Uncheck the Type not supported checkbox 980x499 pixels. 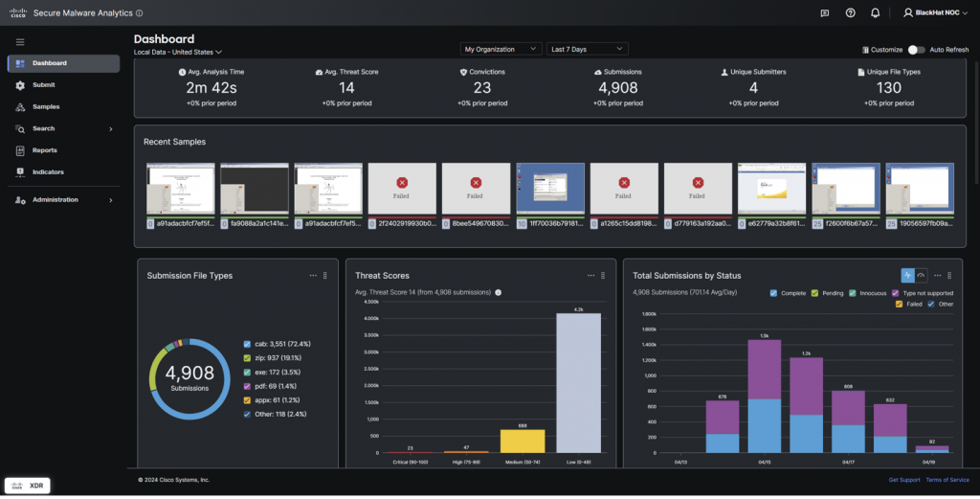pyautogui.click(x=896, y=292)
